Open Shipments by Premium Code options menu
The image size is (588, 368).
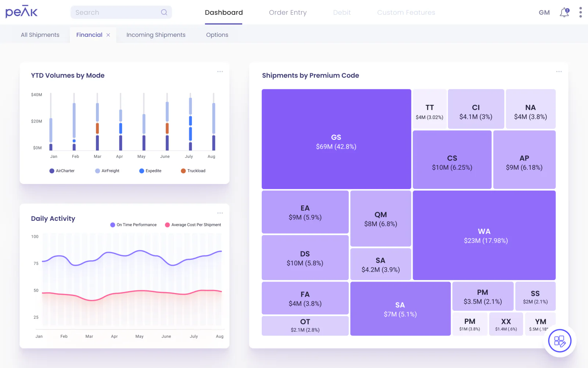point(559,71)
